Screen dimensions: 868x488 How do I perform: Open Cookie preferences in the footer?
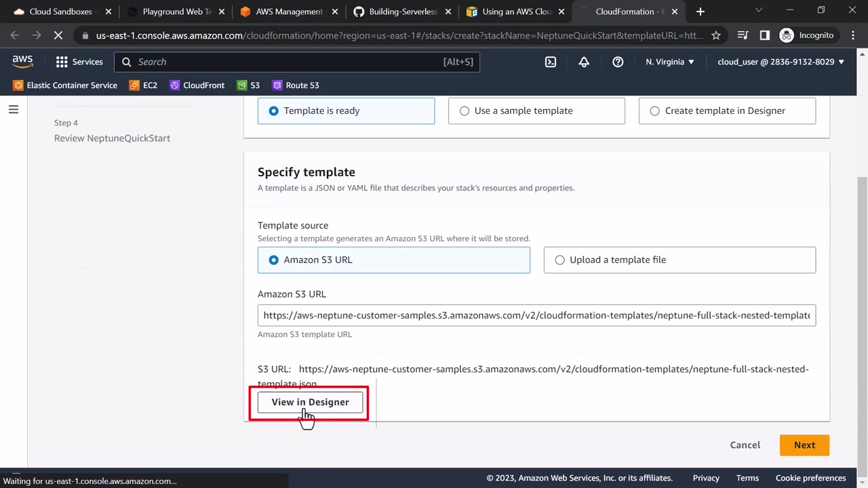[811, 478]
